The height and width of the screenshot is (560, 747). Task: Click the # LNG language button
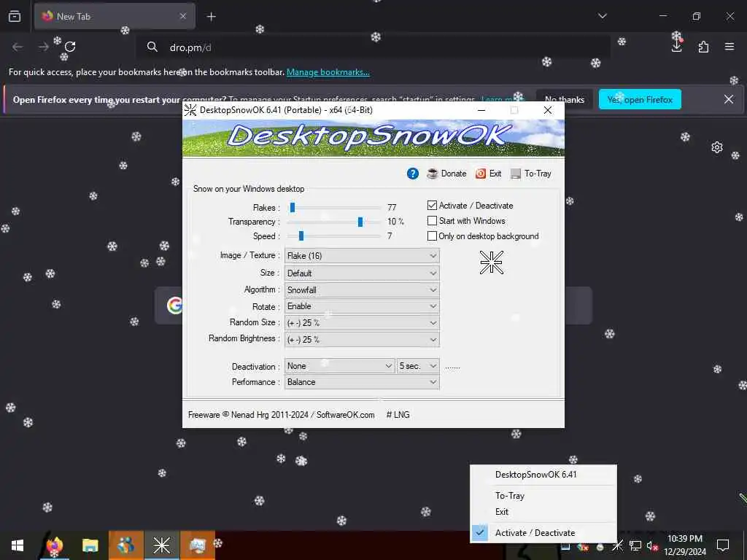pyautogui.click(x=398, y=415)
